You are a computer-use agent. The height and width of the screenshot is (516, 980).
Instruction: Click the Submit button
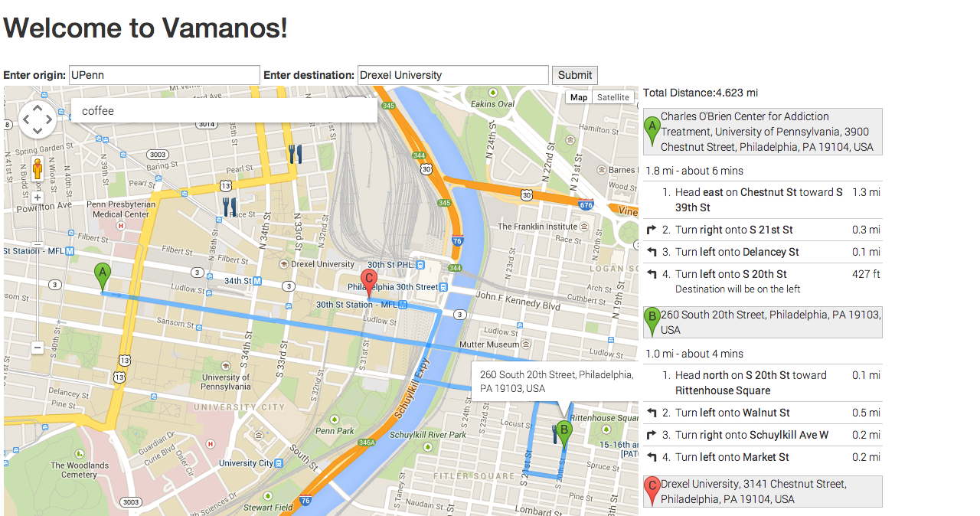575,75
